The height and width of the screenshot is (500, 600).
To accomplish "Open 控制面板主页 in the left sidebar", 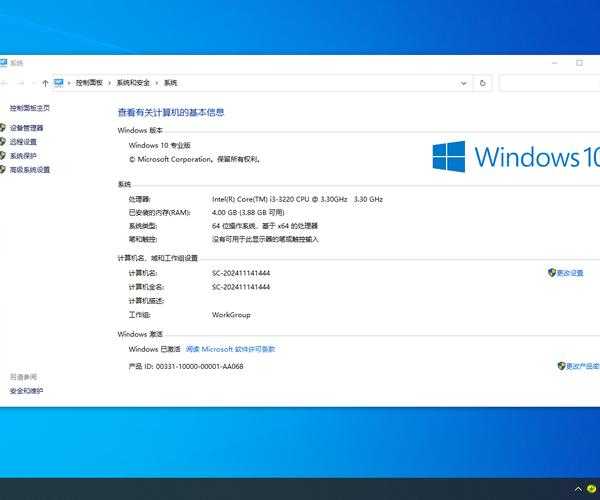I will (29, 108).
